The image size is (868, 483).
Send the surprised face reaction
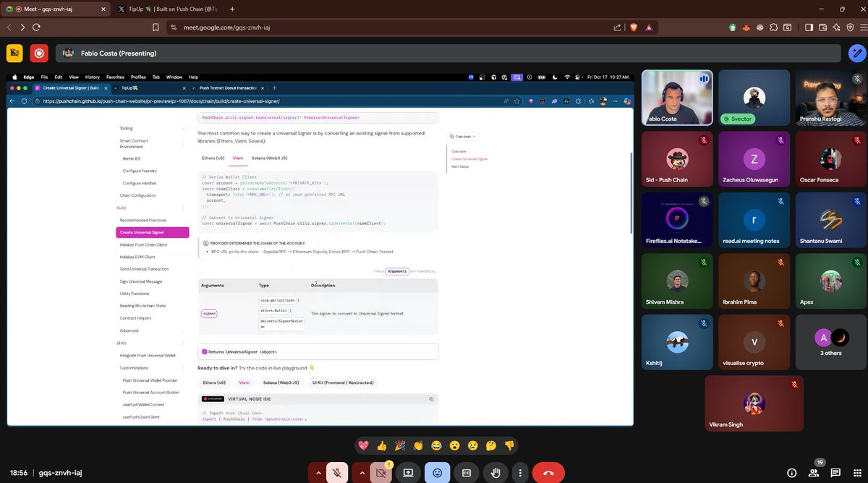pos(454,445)
